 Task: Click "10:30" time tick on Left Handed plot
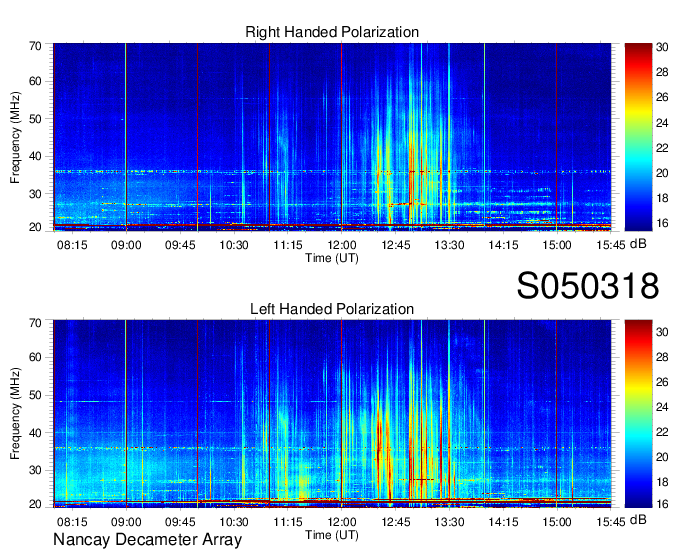click(234, 522)
